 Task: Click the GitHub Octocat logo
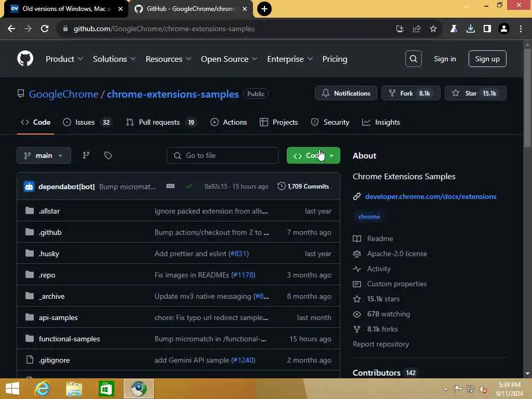(25, 59)
